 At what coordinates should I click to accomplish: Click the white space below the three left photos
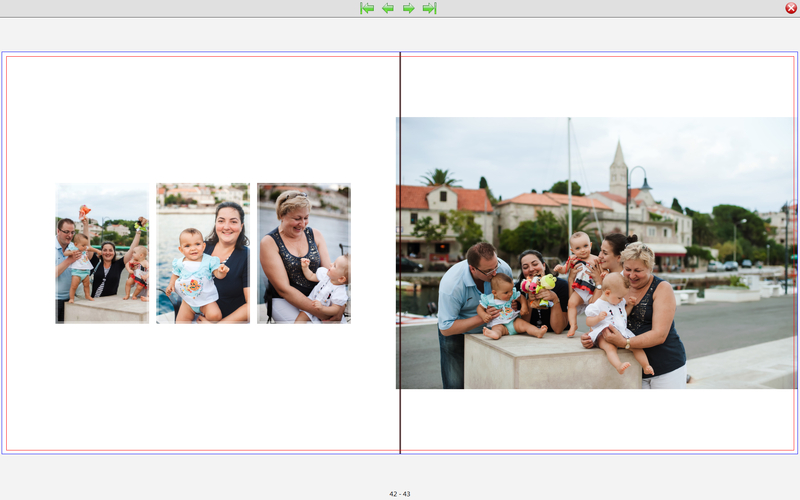pos(203,385)
